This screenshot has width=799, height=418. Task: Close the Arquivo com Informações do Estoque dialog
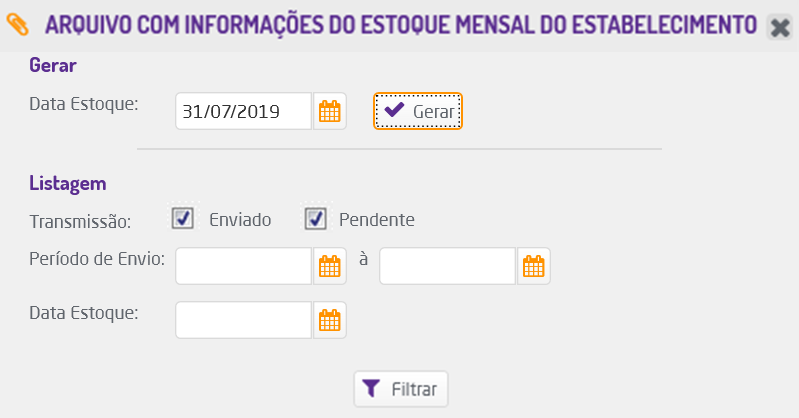(x=779, y=27)
